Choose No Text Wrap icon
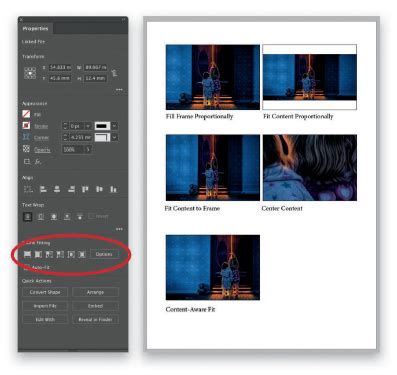397x375 pixels. 28,217
